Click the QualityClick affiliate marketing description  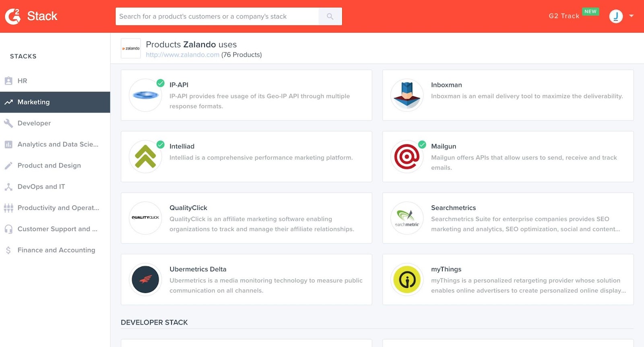pos(262,224)
